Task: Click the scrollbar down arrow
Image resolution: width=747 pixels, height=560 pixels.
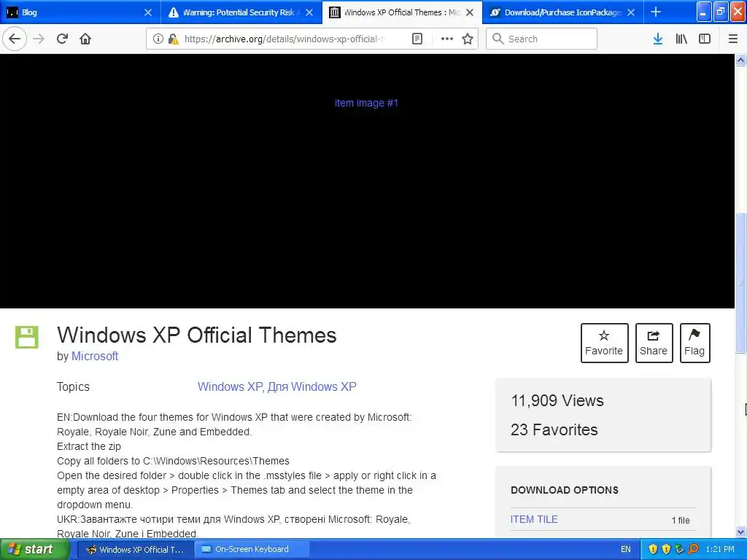Action: point(740,532)
